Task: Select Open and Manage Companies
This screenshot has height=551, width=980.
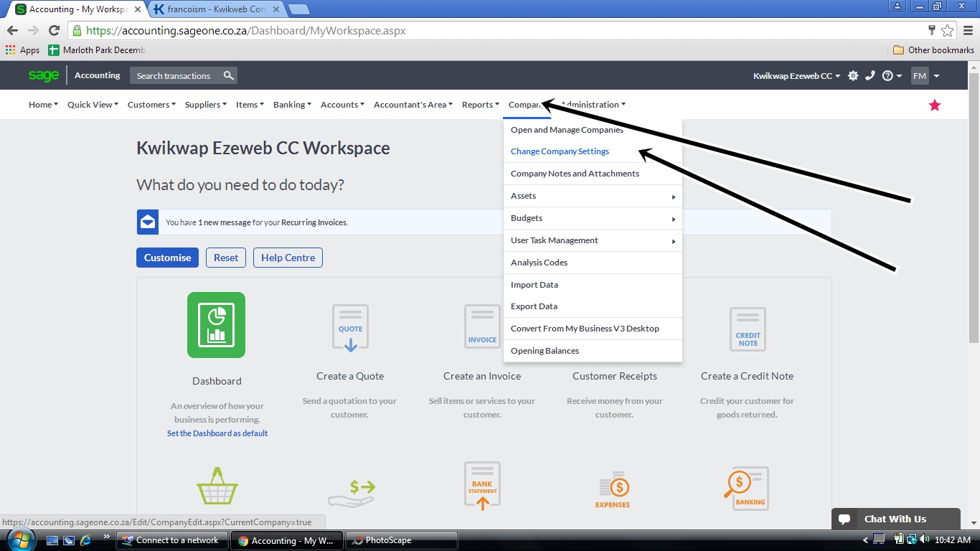Action: (x=593, y=130)
